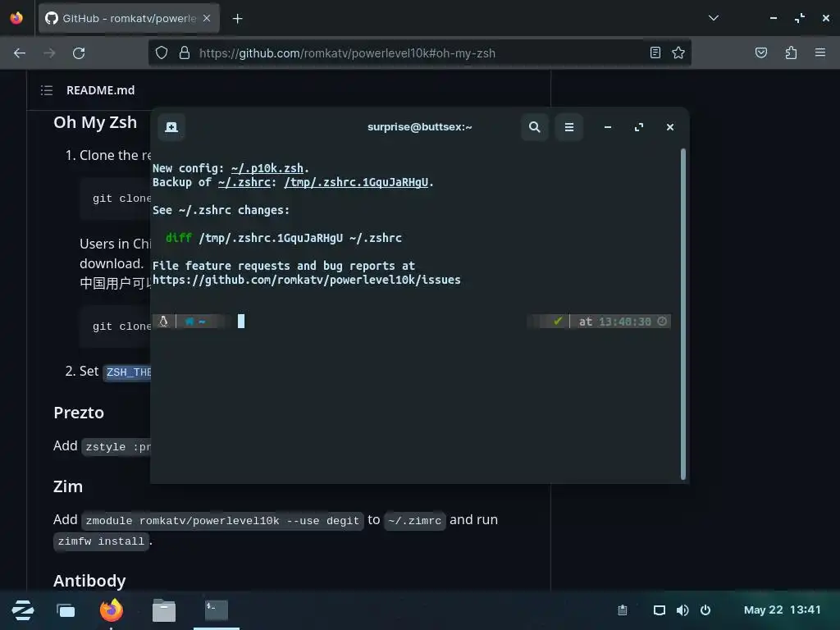
Task: Open the README.md table of contents
Action: pos(47,90)
